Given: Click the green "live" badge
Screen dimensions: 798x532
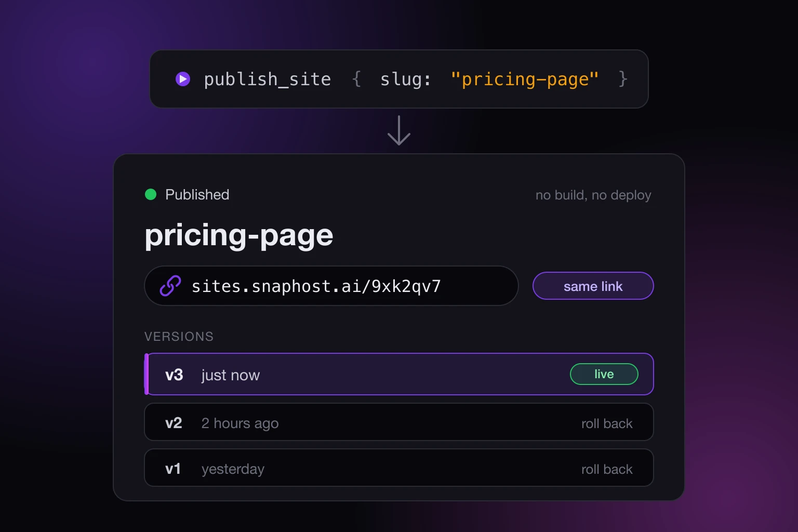Looking at the screenshot, I should pyautogui.click(x=604, y=374).
